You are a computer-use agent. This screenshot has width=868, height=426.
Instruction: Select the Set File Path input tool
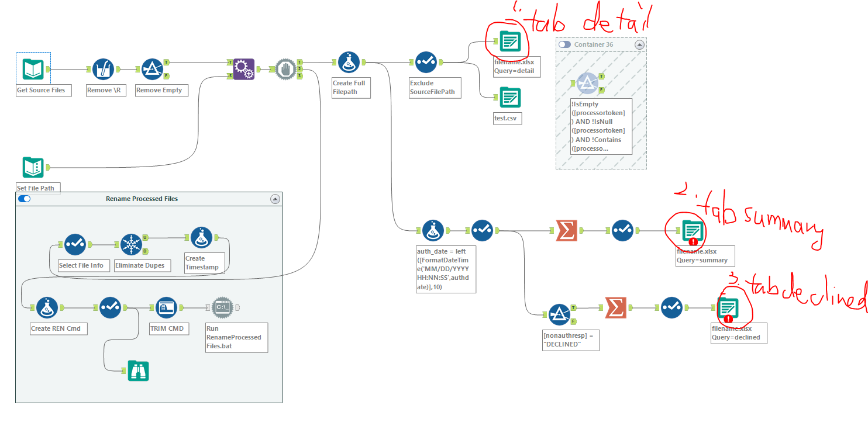point(33,168)
